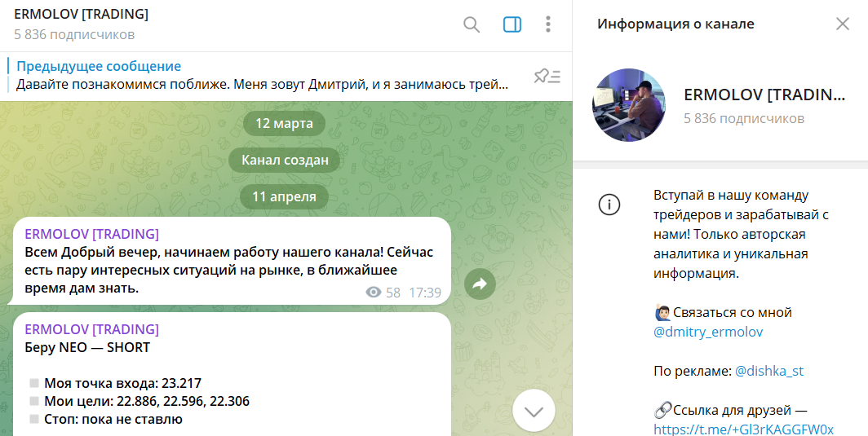Open the t.me invite link for friends
This screenshot has width=868, height=436.
743,429
